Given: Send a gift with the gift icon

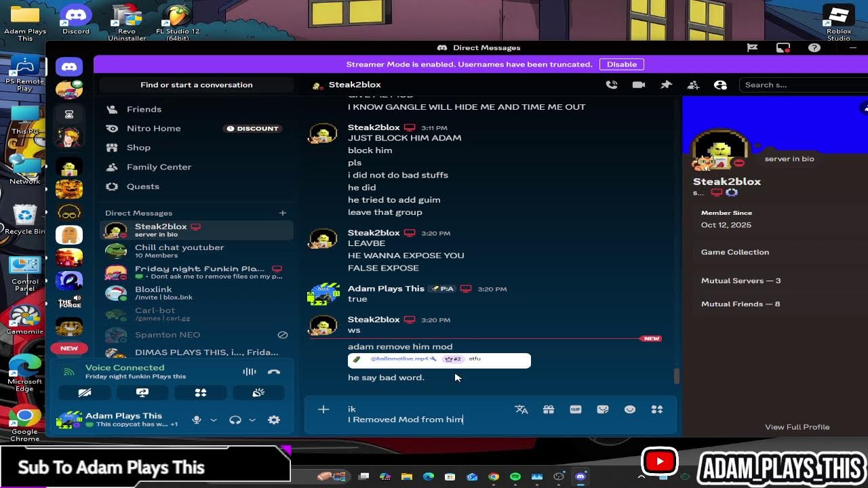Looking at the screenshot, I should [x=549, y=409].
